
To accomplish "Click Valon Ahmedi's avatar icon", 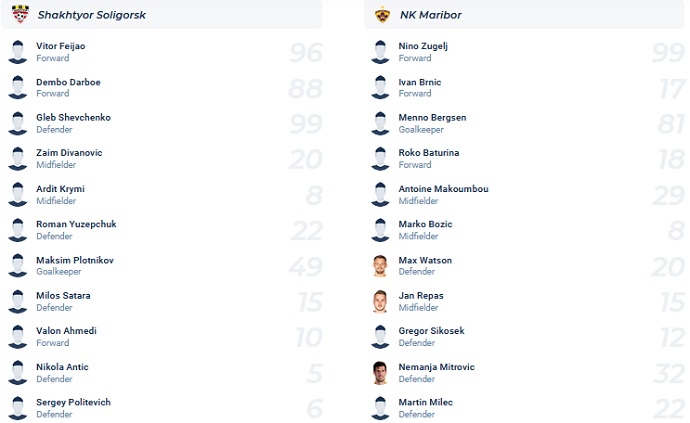I will click(x=17, y=337).
